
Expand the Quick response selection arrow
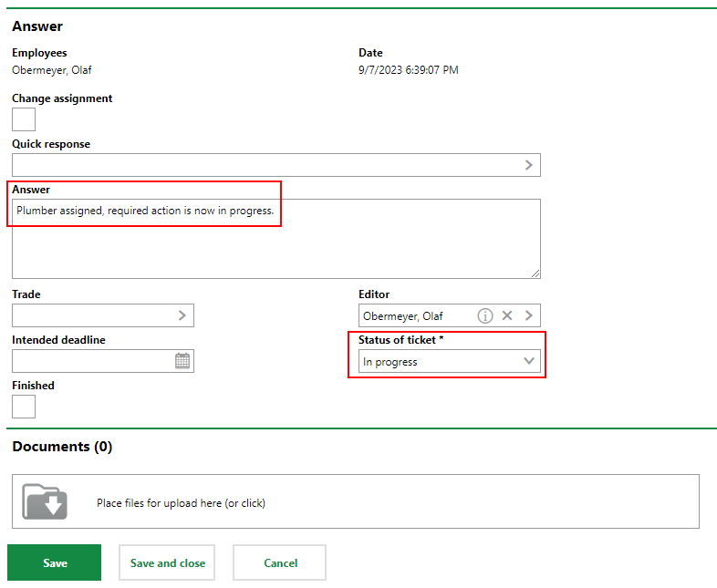coord(528,165)
